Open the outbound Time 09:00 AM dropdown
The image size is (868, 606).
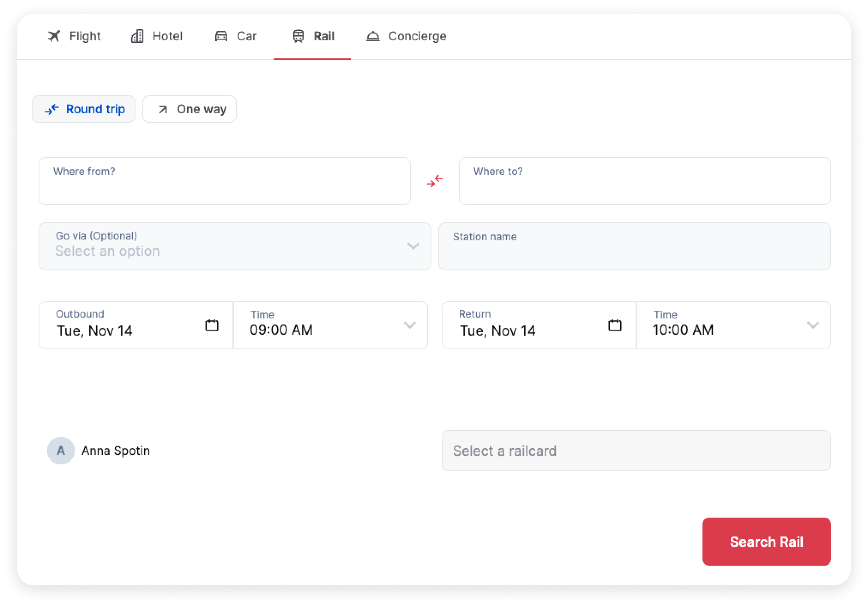(330, 325)
